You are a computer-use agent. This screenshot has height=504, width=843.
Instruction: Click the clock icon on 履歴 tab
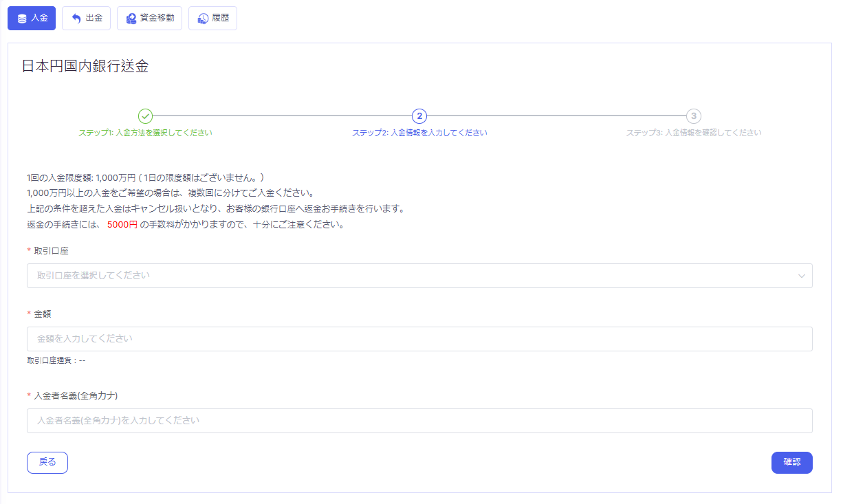coord(202,19)
